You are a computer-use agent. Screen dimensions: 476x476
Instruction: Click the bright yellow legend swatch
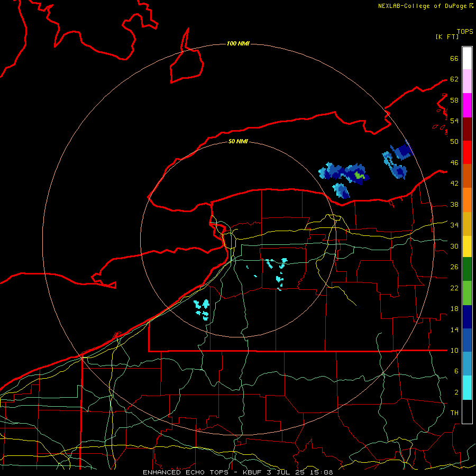point(467,246)
